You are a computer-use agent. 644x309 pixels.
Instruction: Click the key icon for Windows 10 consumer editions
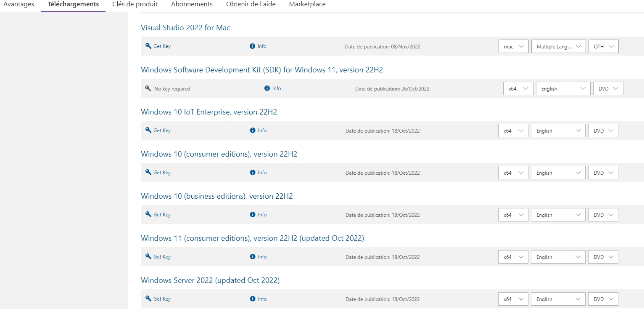(x=148, y=172)
